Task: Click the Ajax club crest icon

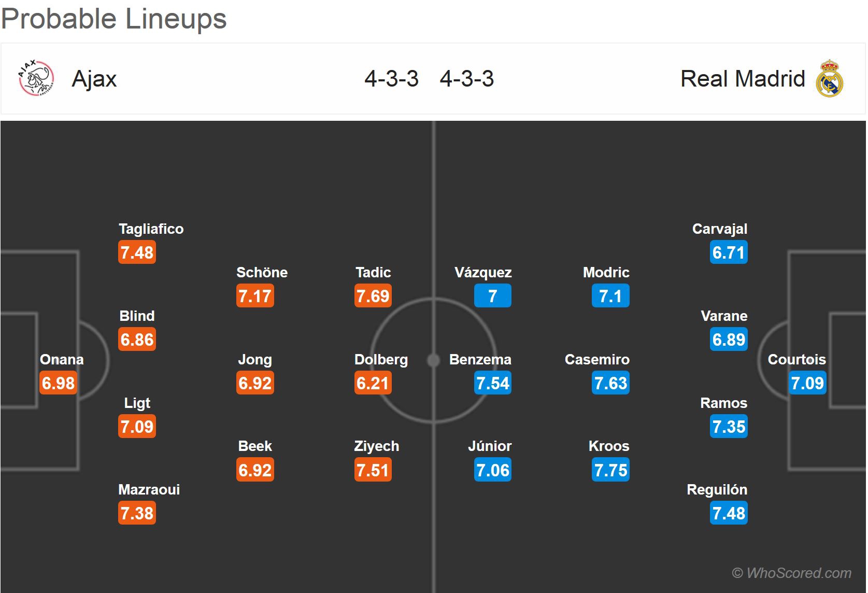Action: [36, 78]
